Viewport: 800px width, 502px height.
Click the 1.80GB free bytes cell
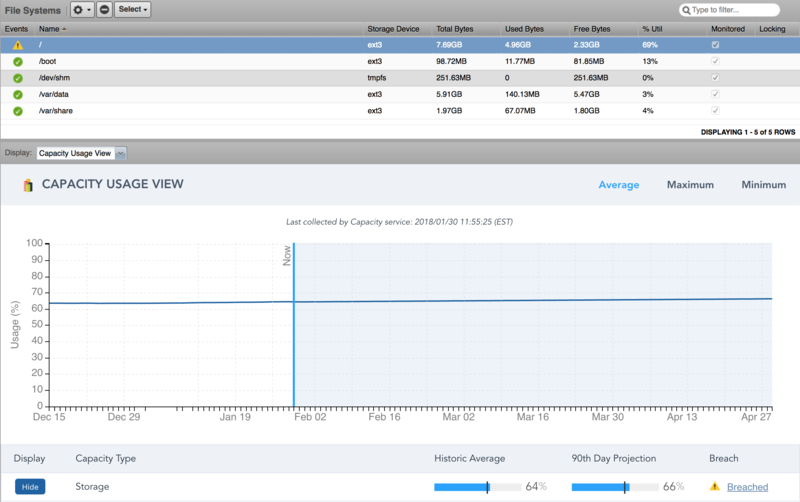[x=586, y=111]
